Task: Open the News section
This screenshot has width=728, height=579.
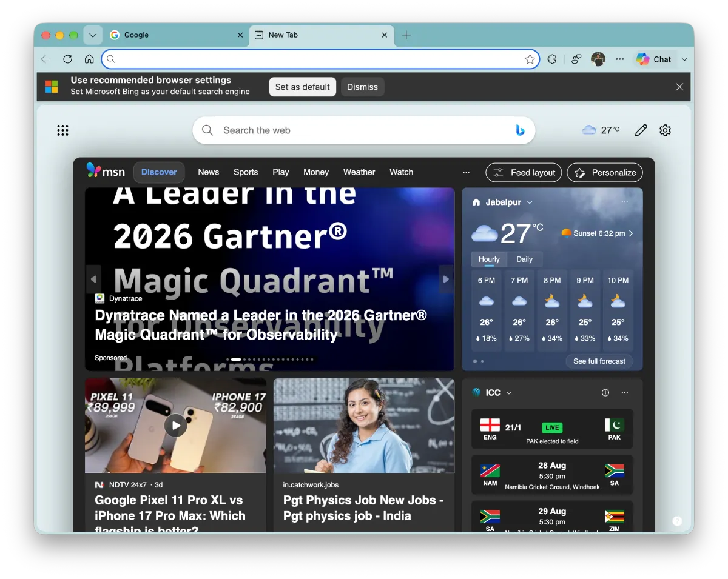Action: pos(208,172)
